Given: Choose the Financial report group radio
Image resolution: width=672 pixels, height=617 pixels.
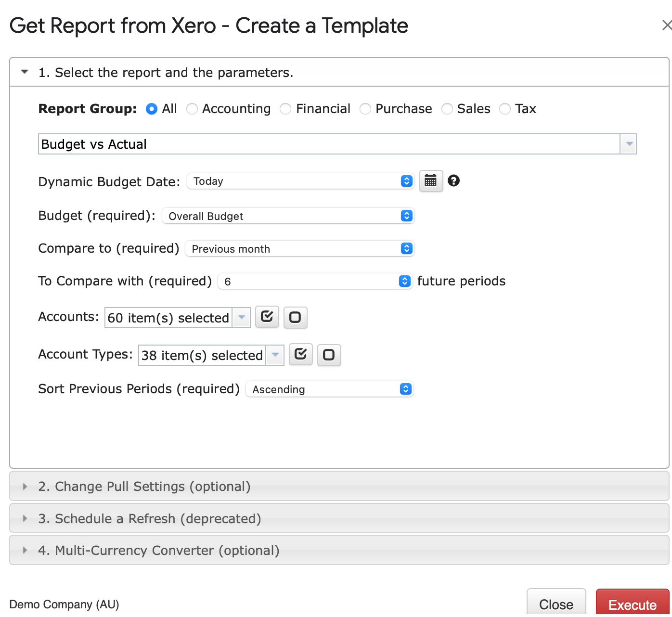Looking at the screenshot, I should [285, 109].
